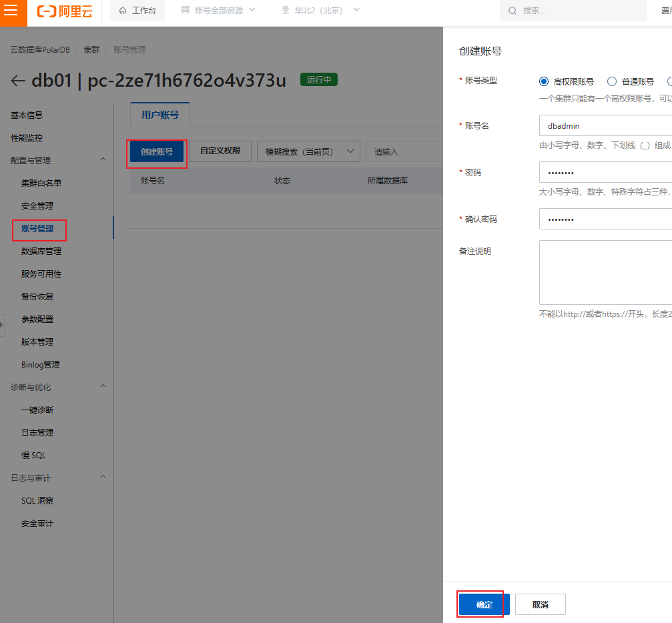Open the 模糊搜索（当前页）dropdown
Viewport: 672px width, 623px height.
[308, 151]
